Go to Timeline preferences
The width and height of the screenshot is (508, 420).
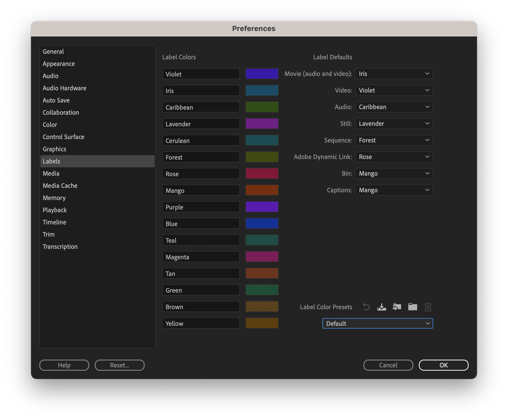tap(54, 222)
